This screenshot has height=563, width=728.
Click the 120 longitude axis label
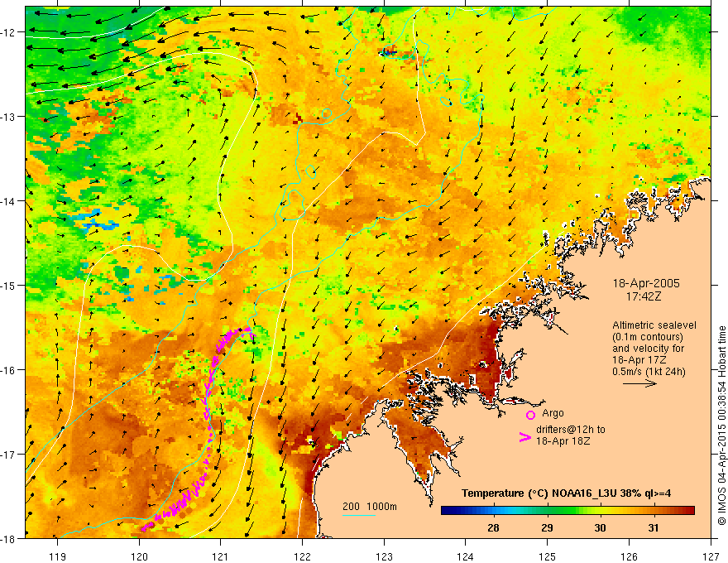139,557
